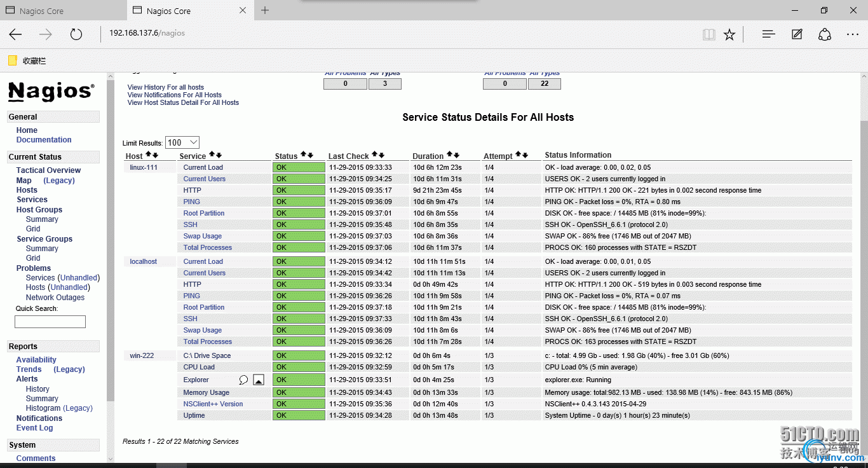Open NSClient++ Version service link
This screenshot has height=468, width=868.
[214, 404]
